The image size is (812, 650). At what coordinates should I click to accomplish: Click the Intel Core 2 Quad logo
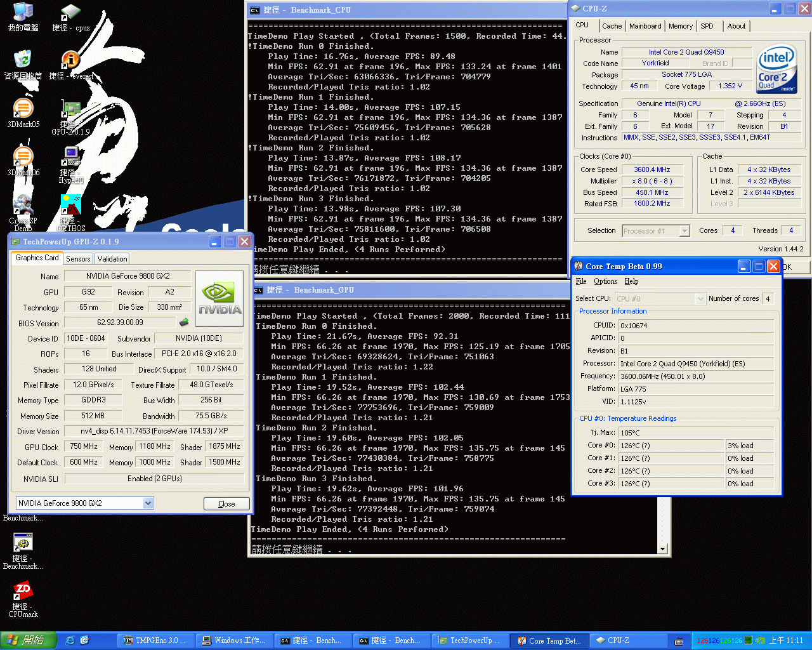[776, 69]
